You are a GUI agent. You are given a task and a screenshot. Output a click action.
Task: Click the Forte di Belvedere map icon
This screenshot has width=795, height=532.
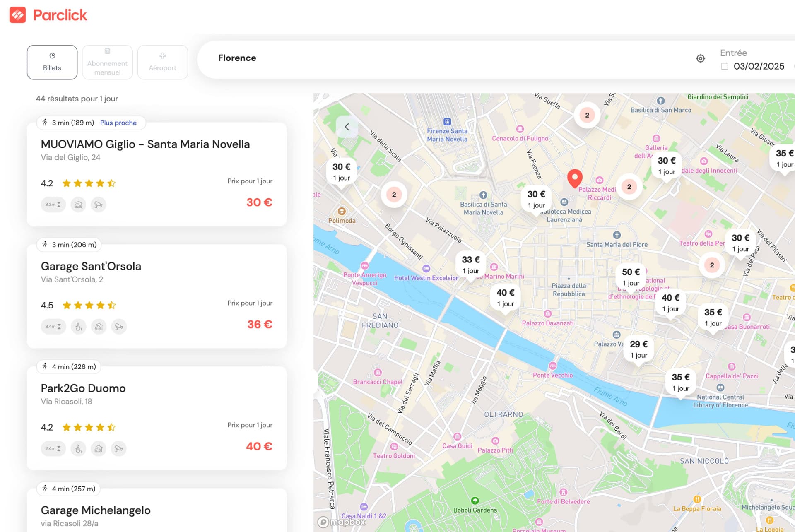(563, 492)
